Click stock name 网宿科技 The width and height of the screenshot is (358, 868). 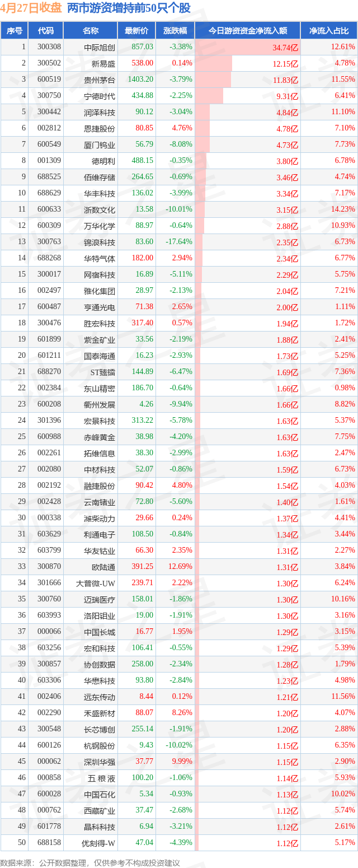pos(100,274)
